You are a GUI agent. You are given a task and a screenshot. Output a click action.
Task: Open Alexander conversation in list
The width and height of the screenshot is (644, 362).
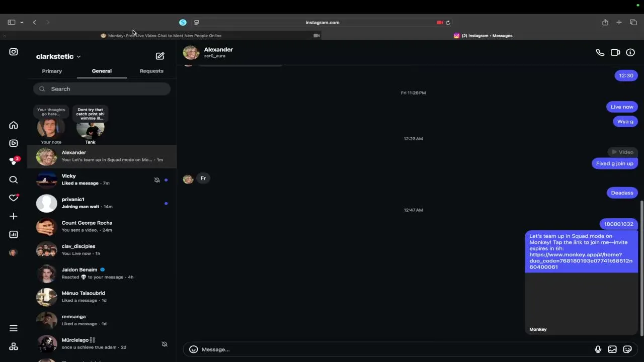pyautogui.click(x=102, y=156)
